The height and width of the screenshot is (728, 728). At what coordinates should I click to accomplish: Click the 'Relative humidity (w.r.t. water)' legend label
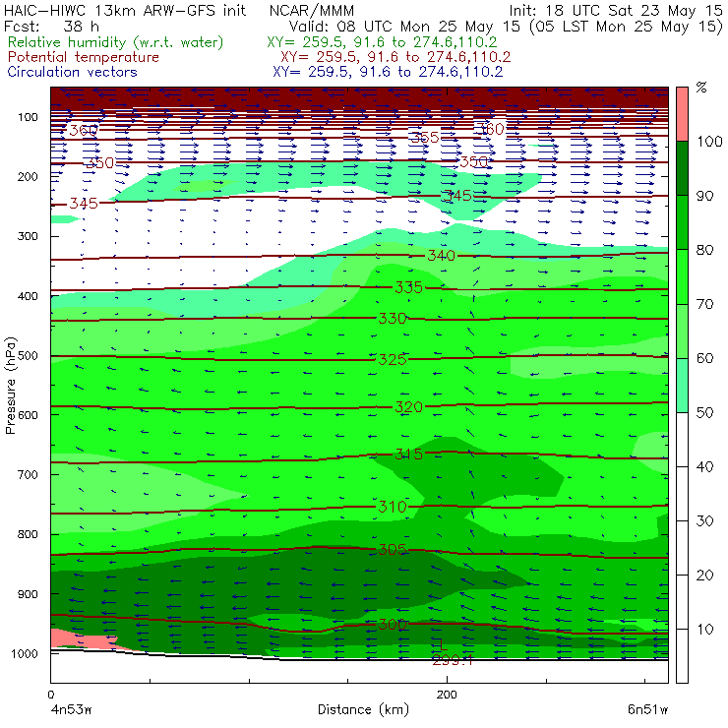pyautogui.click(x=116, y=42)
